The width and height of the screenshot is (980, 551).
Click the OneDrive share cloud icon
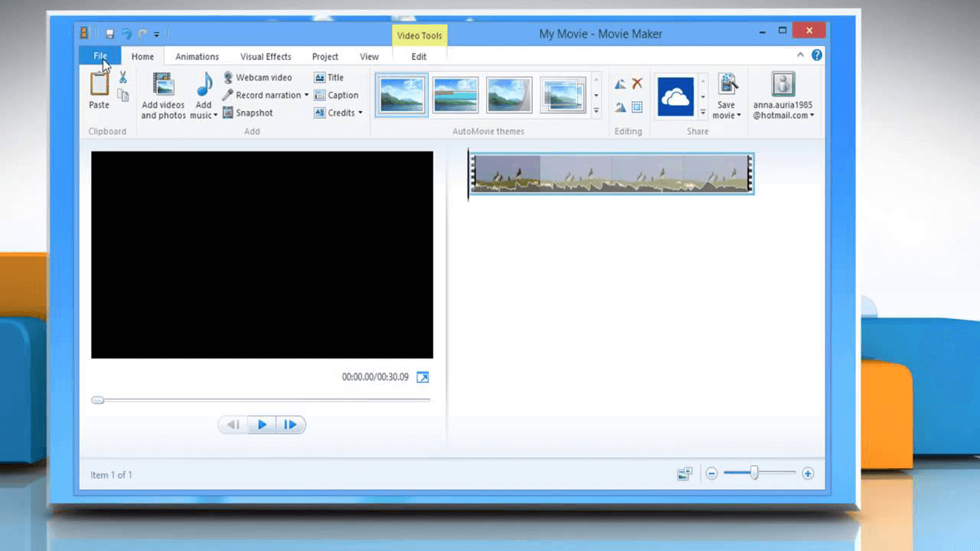675,96
